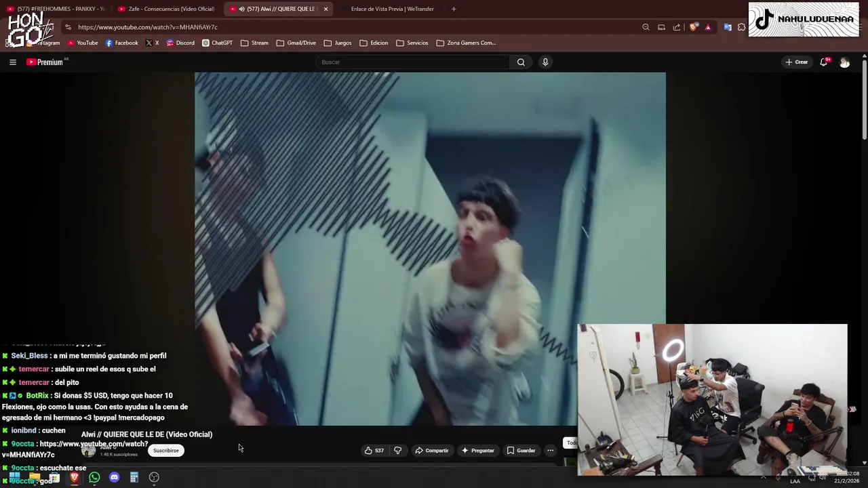
Task: Open the Facebook bookmark
Action: point(121,43)
